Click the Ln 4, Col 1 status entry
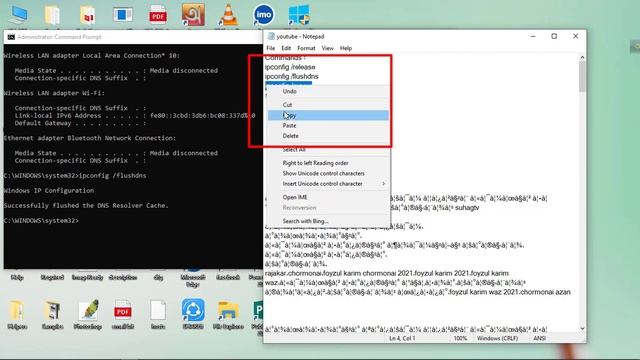The width and height of the screenshot is (640, 360). click(x=402, y=338)
